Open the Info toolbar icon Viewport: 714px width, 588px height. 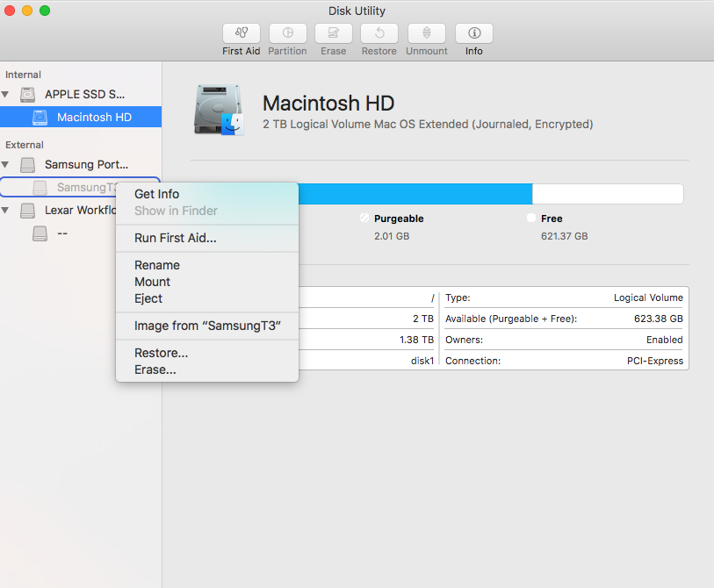coord(474,33)
